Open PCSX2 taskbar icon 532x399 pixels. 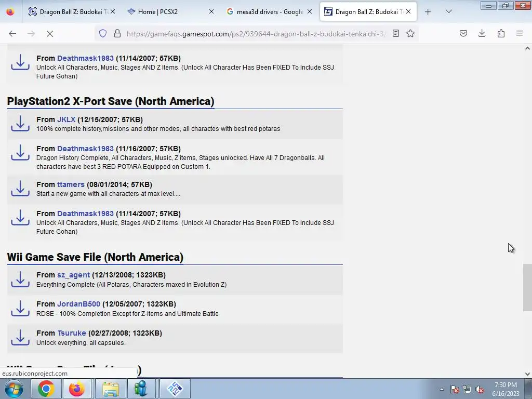pyautogui.click(x=175, y=389)
